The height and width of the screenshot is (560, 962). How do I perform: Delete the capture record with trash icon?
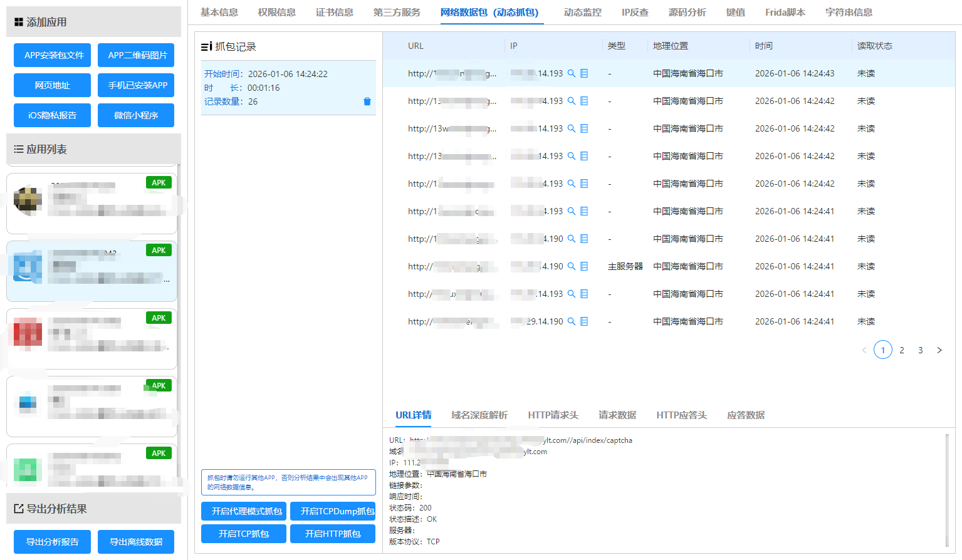tap(367, 101)
